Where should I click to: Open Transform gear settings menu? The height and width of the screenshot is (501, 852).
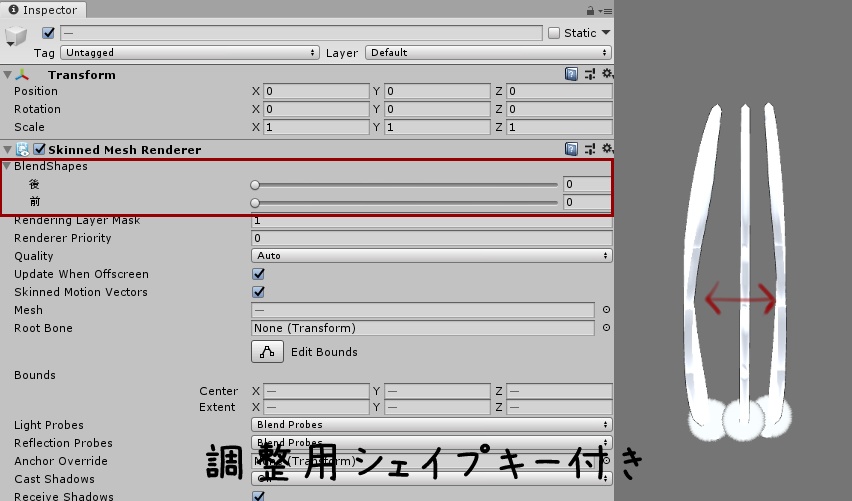pyautogui.click(x=607, y=73)
